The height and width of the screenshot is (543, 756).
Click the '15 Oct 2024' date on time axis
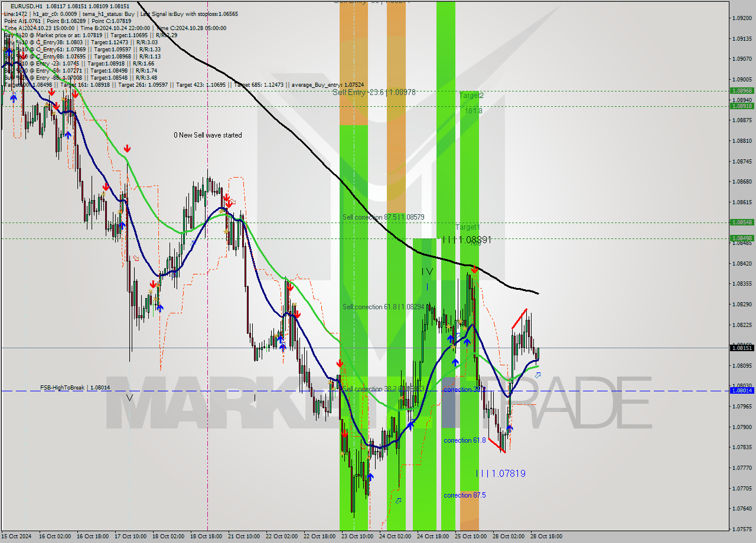pyautogui.click(x=15, y=537)
